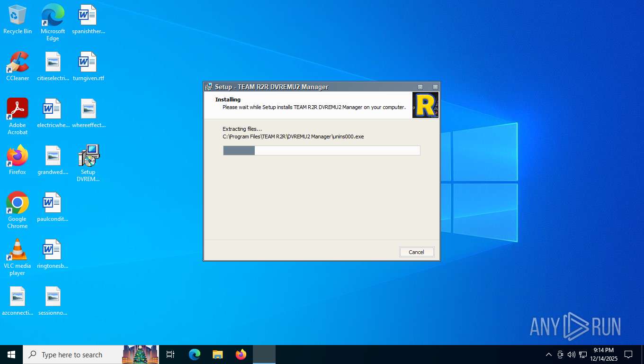Close the Setup installer window
Viewport: 644px width, 364px height.
(x=435, y=87)
